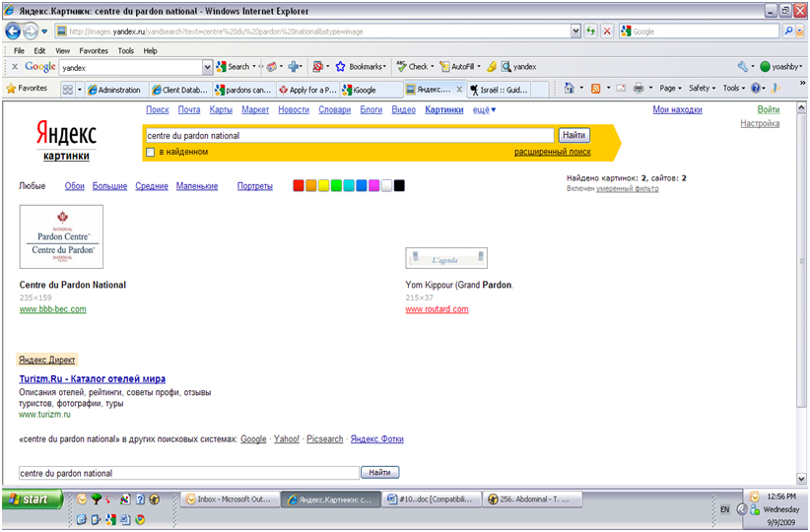Click the Print icon in command bar
Screen dimensions: 810x532
pyautogui.click(x=638, y=89)
